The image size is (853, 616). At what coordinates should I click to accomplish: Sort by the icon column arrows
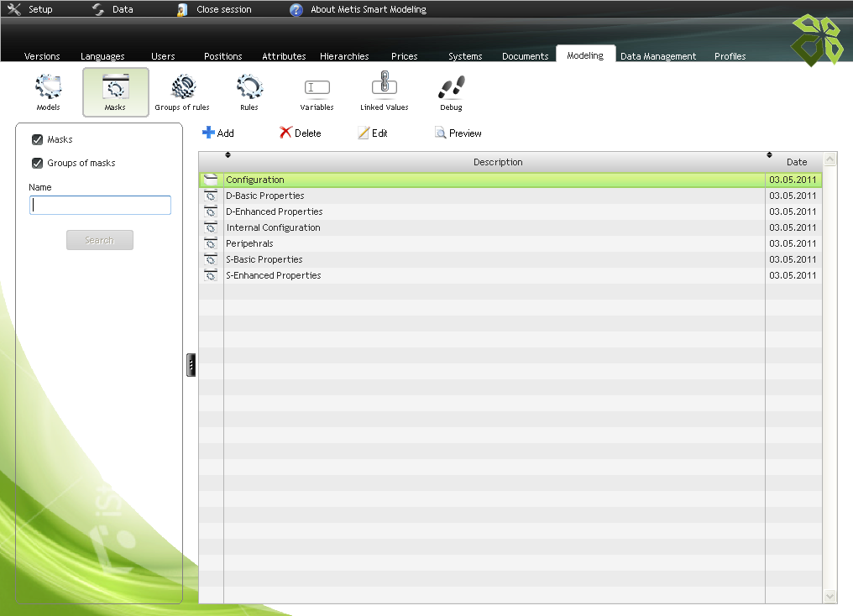click(x=228, y=155)
